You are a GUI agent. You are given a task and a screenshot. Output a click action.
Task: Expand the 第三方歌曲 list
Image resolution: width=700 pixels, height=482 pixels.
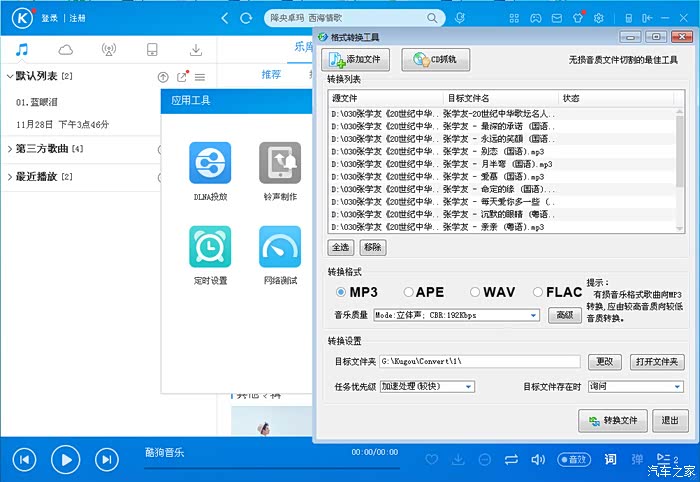(10, 149)
